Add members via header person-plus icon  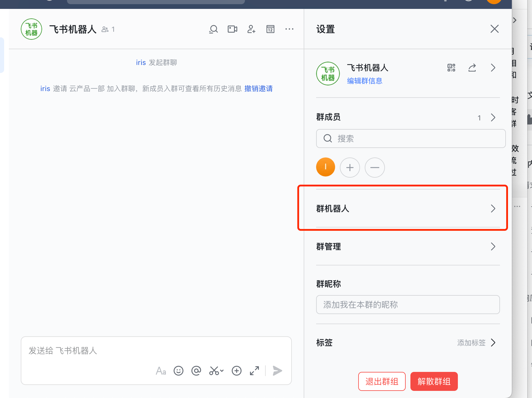point(251,29)
